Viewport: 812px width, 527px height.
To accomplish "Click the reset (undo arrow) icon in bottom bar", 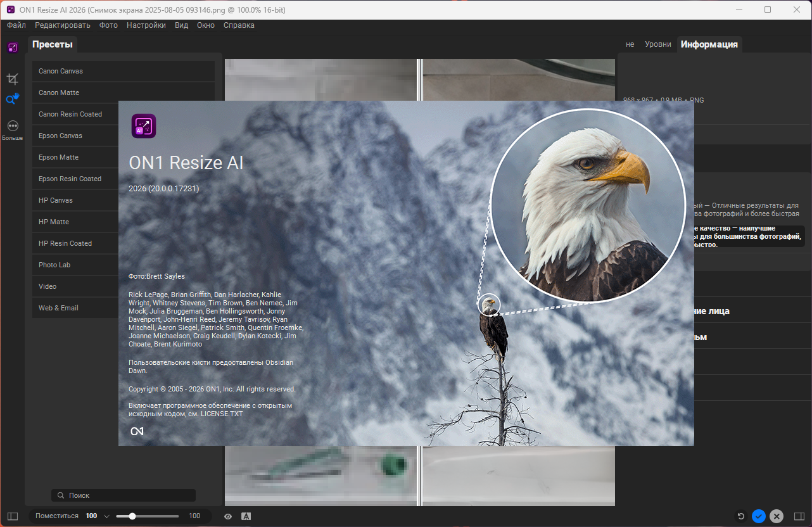I will coord(741,516).
